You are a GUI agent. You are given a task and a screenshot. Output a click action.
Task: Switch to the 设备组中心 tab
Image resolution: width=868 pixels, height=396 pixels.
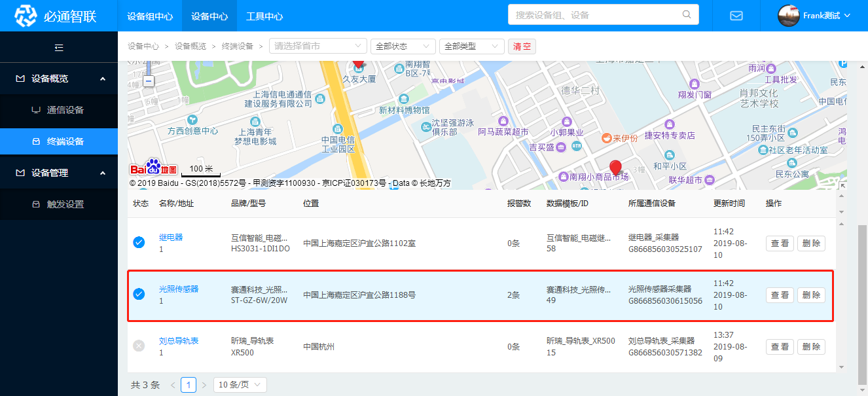coord(150,16)
